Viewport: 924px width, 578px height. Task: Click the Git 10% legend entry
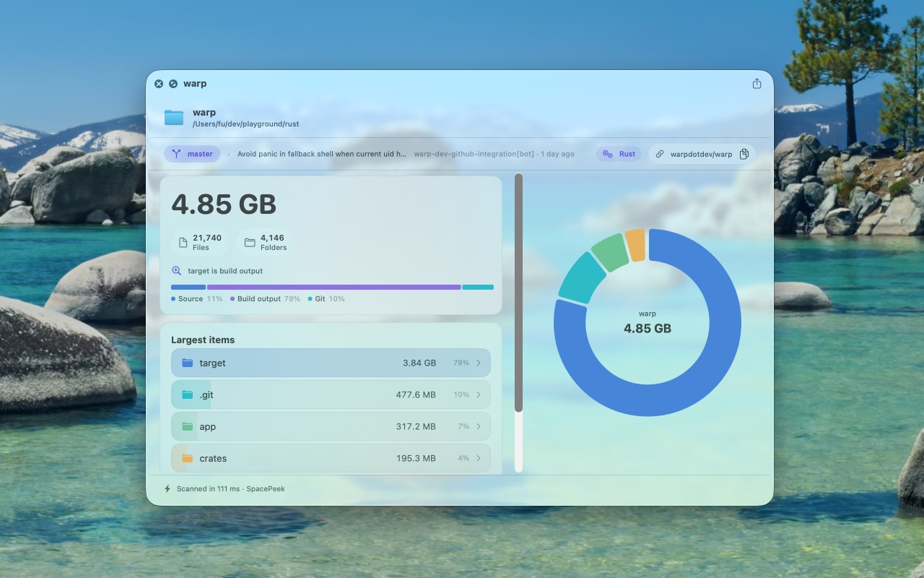coord(326,298)
